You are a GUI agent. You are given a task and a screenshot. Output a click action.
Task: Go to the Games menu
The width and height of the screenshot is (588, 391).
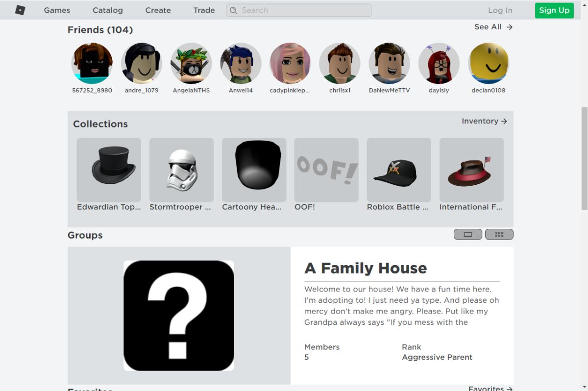pos(57,10)
